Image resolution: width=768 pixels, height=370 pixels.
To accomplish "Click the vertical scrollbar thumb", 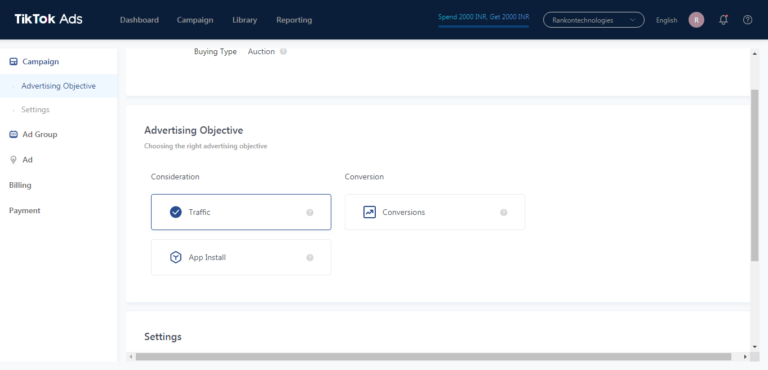I will (754, 175).
